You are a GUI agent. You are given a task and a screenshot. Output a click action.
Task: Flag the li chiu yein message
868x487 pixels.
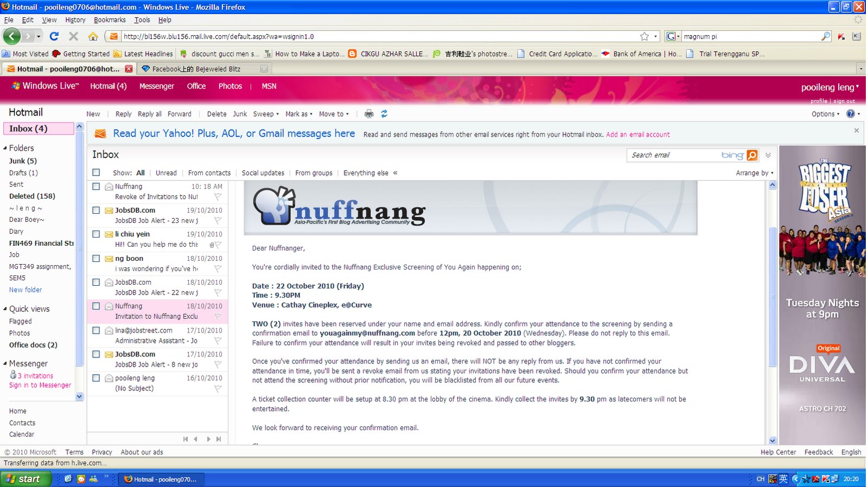coord(218,245)
